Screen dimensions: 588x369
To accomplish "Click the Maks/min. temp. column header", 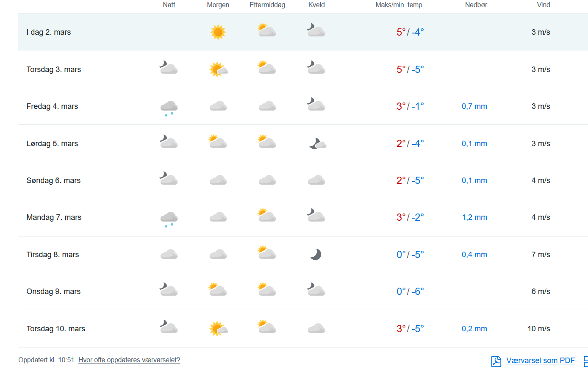I will (399, 5).
